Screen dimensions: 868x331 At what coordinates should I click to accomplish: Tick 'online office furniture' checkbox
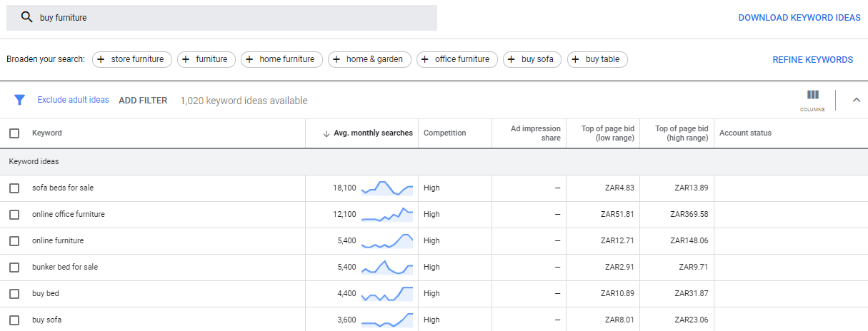(x=14, y=215)
